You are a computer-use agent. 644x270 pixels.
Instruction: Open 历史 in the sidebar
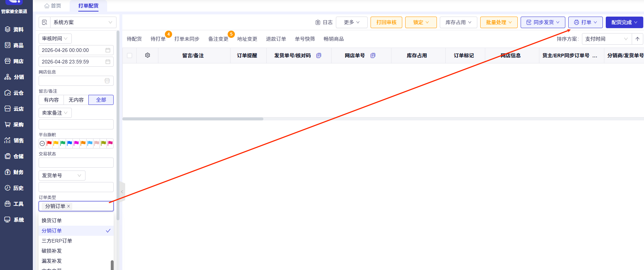(14, 188)
